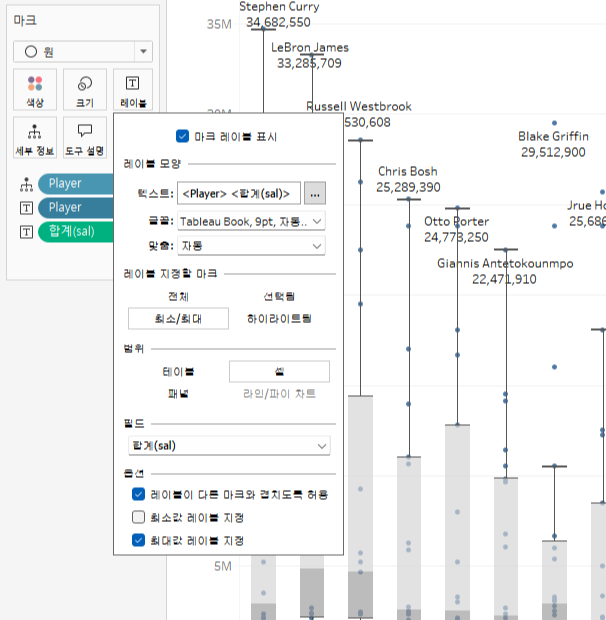Viewport: 606px width, 620px height.
Task: Click the Chris Bosh label
Action: (408, 171)
